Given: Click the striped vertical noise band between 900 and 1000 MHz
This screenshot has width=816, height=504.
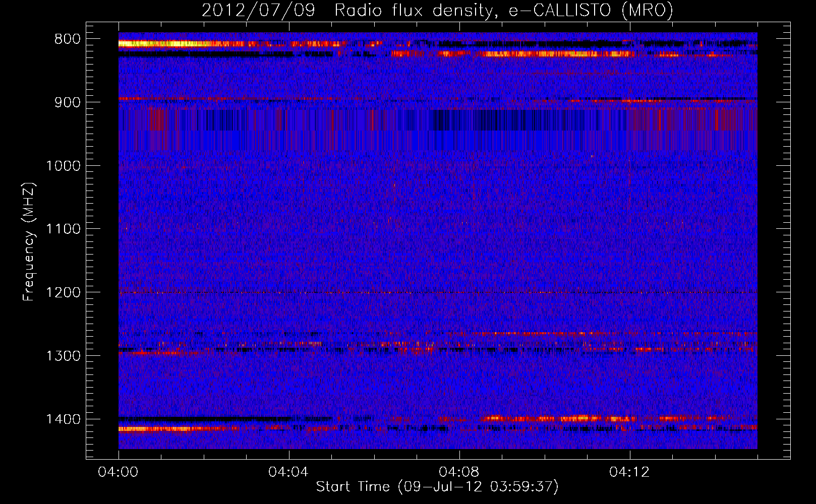Looking at the screenshot, I should tap(438, 130).
